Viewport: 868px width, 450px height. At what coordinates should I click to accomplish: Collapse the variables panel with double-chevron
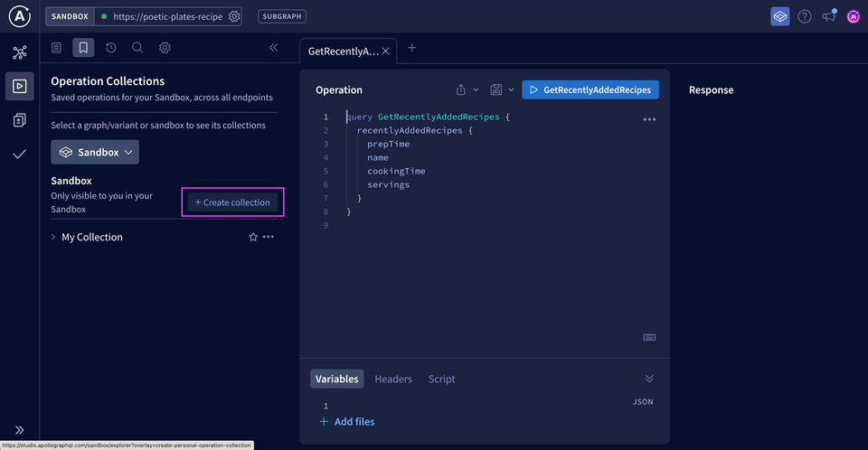click(x=649, y=379)
